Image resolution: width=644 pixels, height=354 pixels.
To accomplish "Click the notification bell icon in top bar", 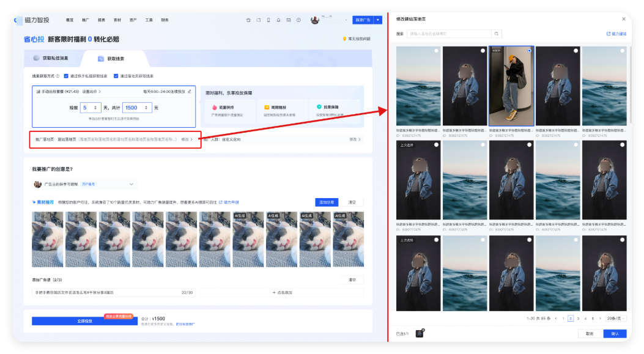I will (x=278, y=20).
